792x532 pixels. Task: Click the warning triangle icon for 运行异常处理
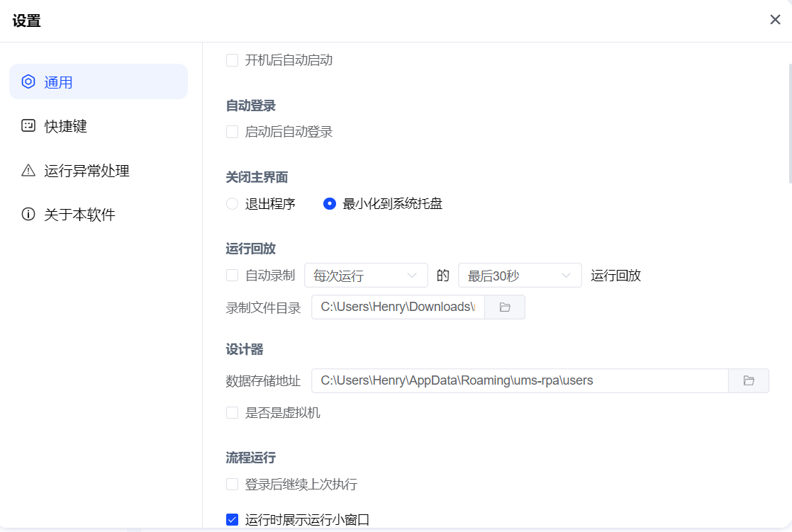[x=28, y=170]
